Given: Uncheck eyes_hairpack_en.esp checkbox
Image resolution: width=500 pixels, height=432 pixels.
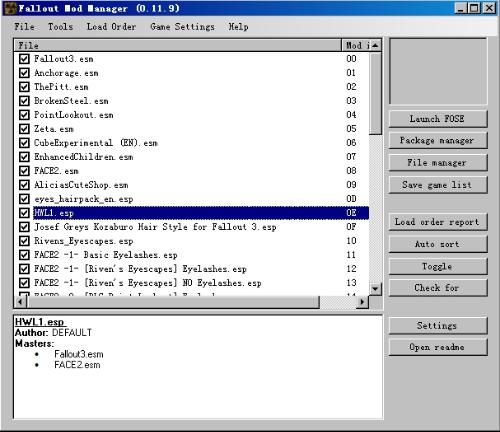Looking at the screenshot, I should pos(24,199).
